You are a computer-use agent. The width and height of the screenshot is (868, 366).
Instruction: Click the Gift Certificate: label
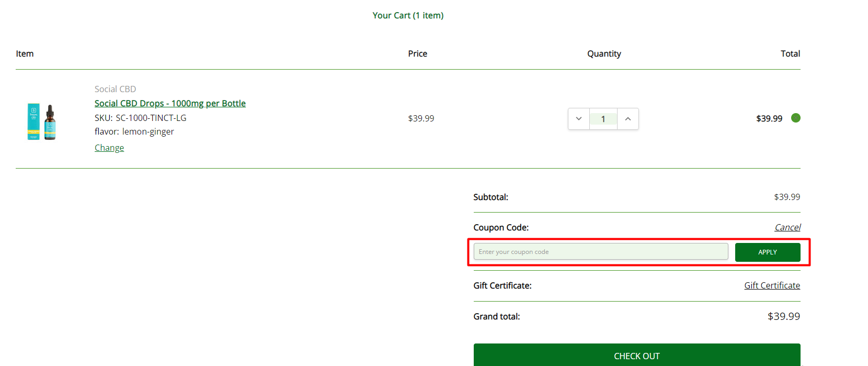502,285
